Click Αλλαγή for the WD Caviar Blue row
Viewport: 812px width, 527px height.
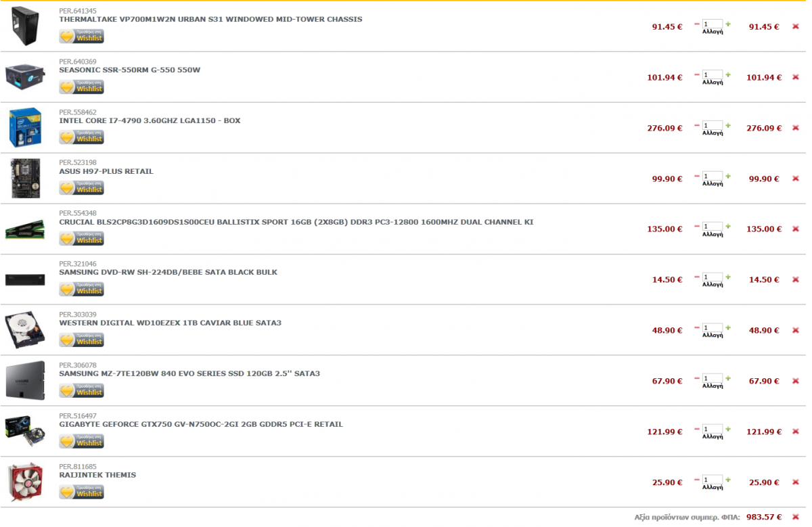click(713, 336)
